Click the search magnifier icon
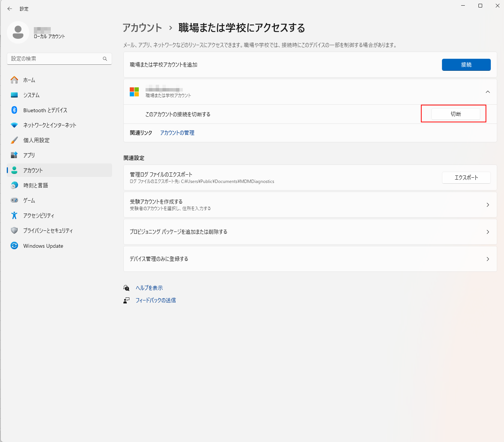 (x=105, y=59)
